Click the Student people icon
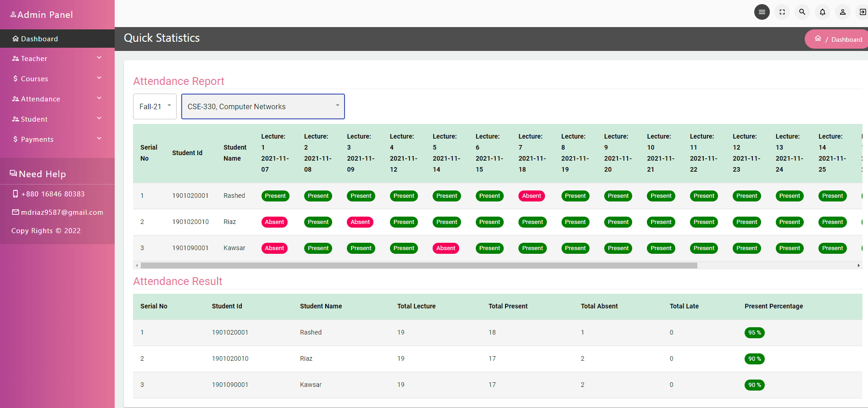 (16, 119)
